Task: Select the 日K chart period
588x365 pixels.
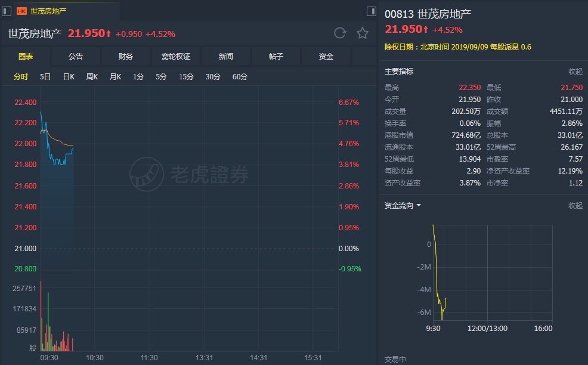Action: pos(69,77)
